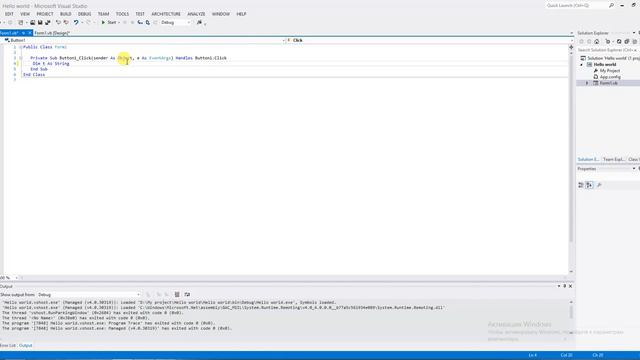Switch to the Error List tab
This screenshot has height=360, width=640.
point(8,345)
